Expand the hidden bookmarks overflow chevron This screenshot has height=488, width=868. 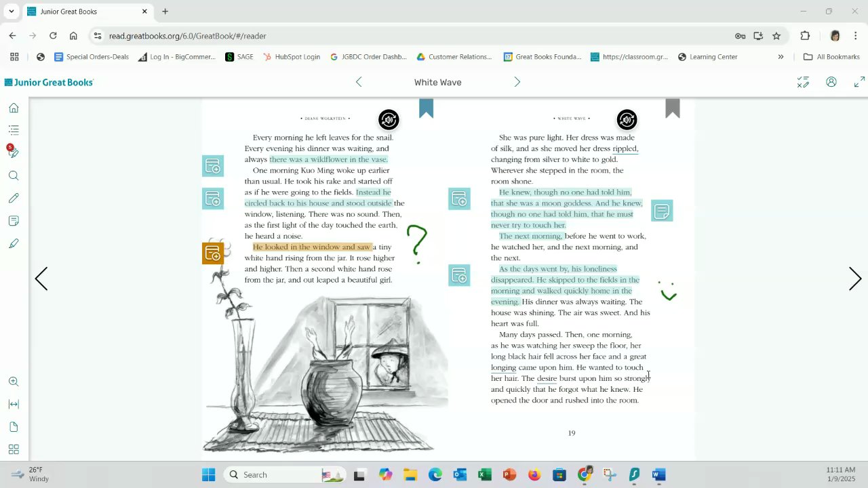pyautogui.click(x=781, y=57)
